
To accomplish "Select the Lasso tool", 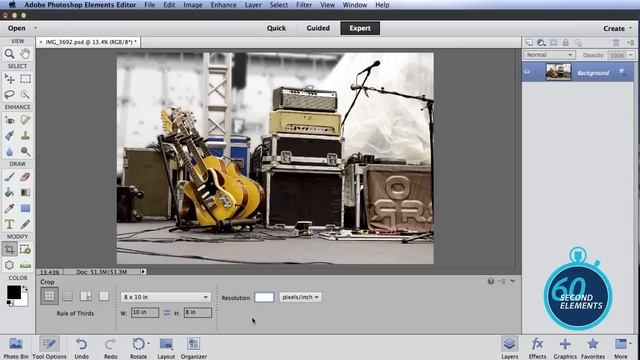I will (x=9, y=94).
